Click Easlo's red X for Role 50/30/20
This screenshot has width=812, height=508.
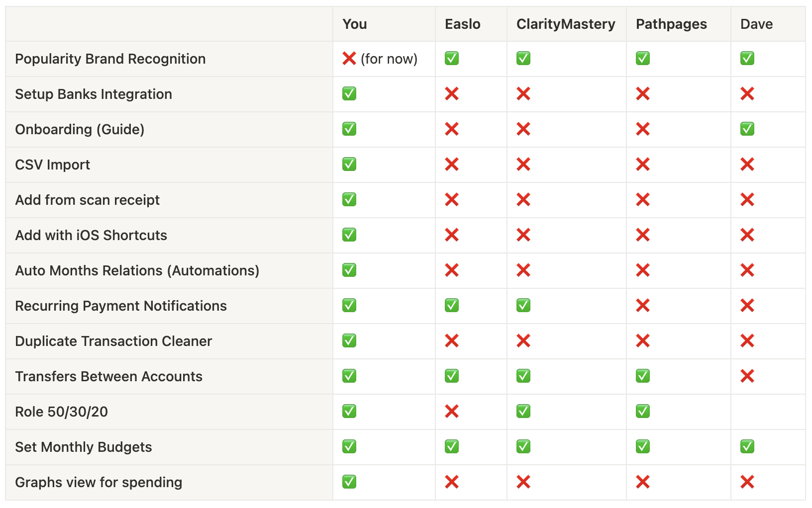[452, 412]
